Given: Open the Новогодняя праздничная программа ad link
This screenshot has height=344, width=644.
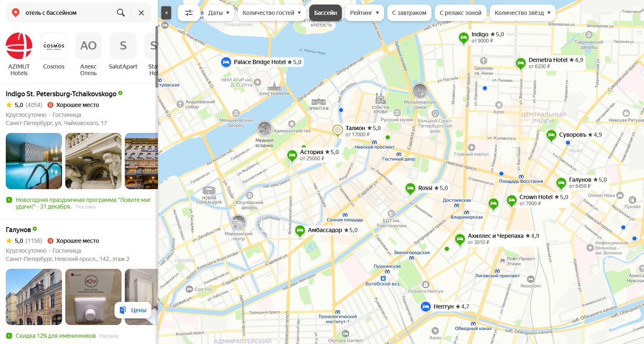Looking at the screenshot, I should [x=83, y=203].
